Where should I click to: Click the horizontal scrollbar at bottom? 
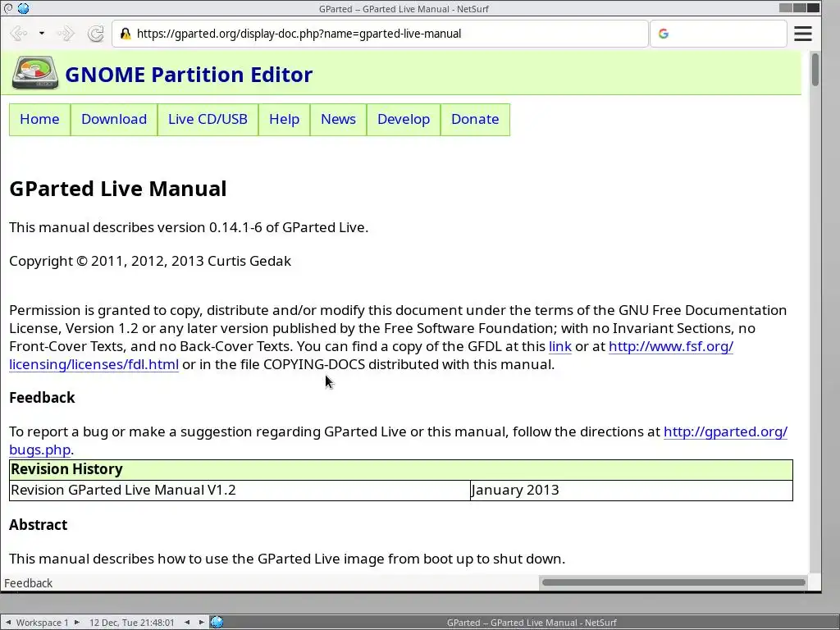[673, 582]
